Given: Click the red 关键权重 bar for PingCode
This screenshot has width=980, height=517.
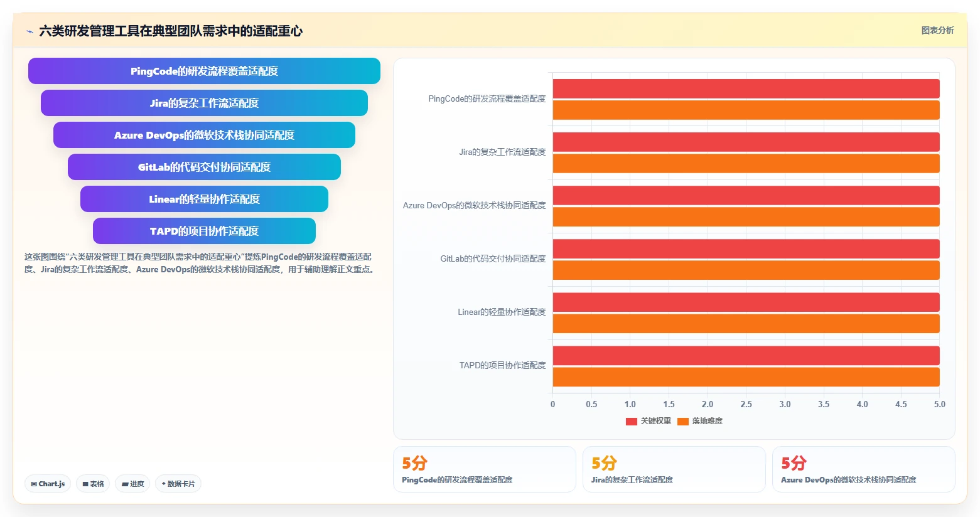Looking at the screenshot, I should [x=746, y=88].
